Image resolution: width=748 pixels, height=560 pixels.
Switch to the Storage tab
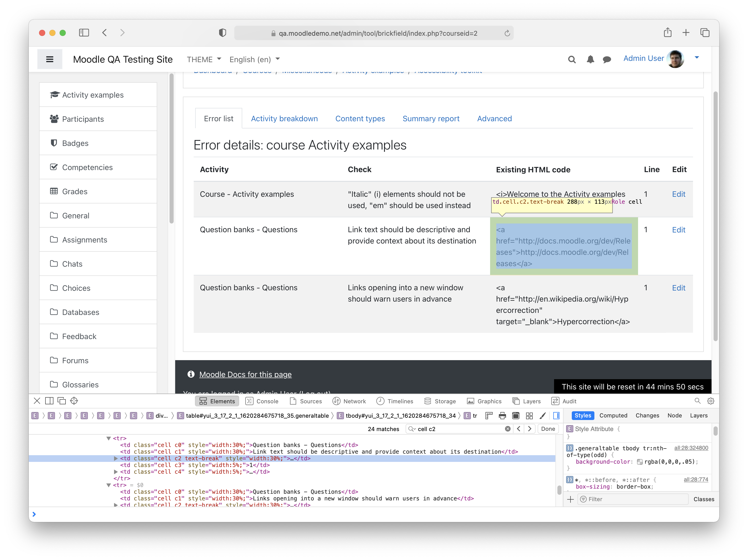pyautogui.click(x=440, y=402)
